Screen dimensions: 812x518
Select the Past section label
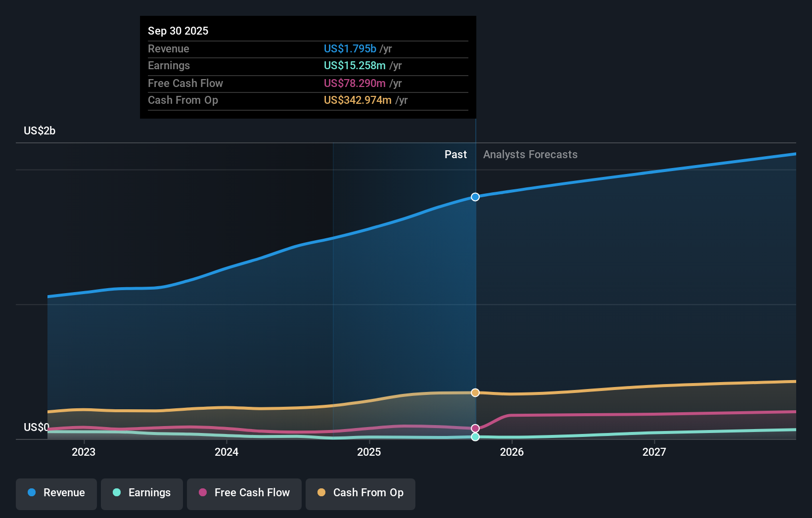[455, 154]
